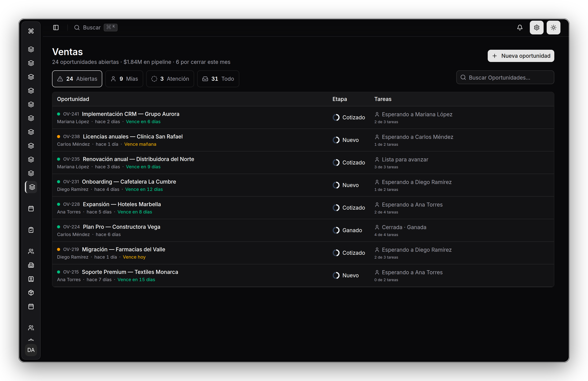Toggle light theme sun button

553,27
